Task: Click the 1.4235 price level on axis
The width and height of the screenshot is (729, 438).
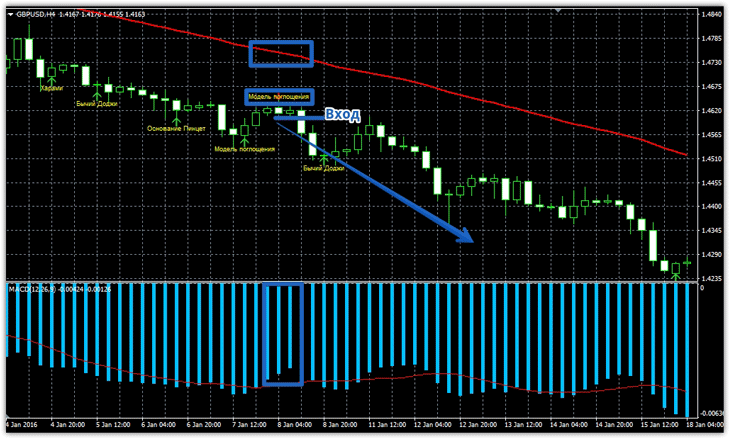Action: tap(712, 279)
